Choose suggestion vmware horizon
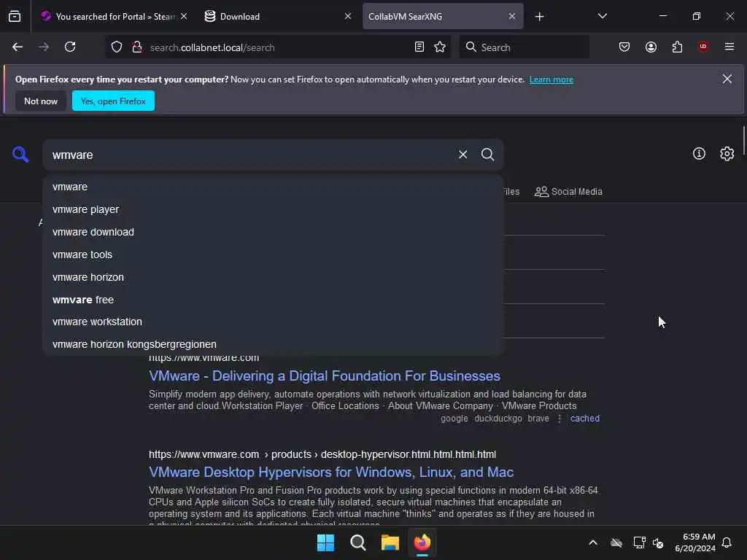Viewport: 747px width, 560px height. coord(274,277)
